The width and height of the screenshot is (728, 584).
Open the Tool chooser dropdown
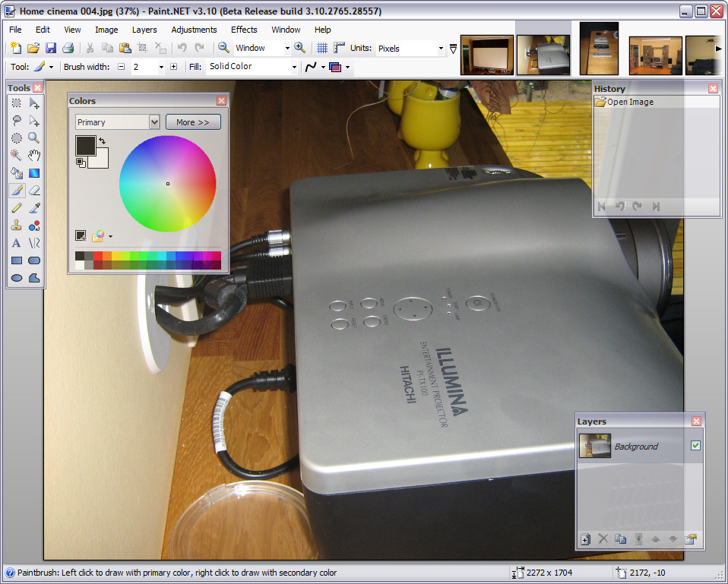pos(51,68)
